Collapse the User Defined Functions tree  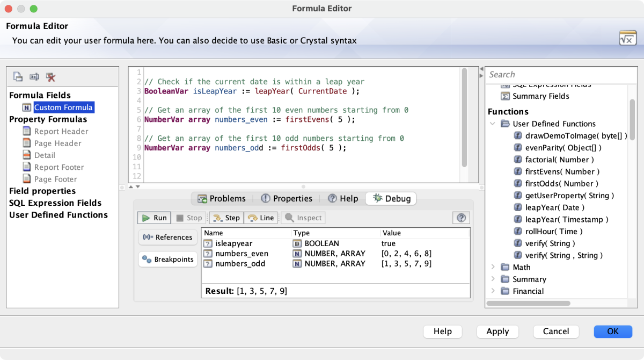click(x=493, y=124)
